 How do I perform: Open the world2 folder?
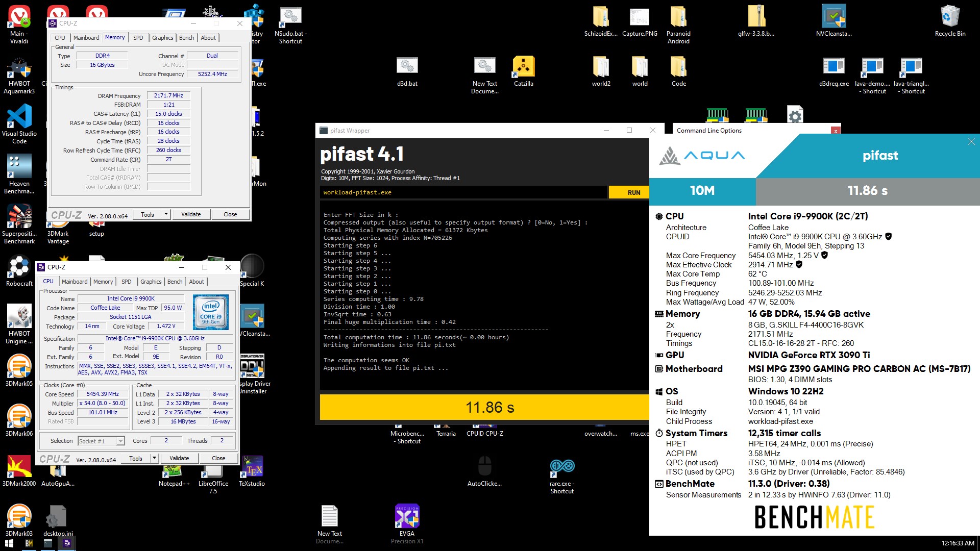click(601, 71)
